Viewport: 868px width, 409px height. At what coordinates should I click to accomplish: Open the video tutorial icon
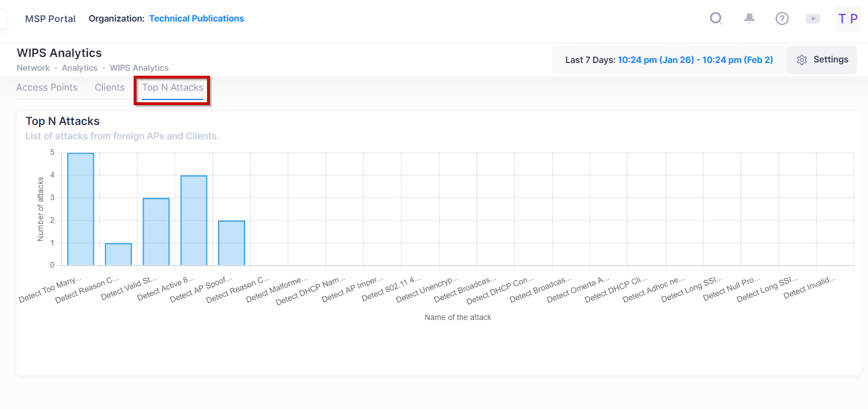(813, 19)
